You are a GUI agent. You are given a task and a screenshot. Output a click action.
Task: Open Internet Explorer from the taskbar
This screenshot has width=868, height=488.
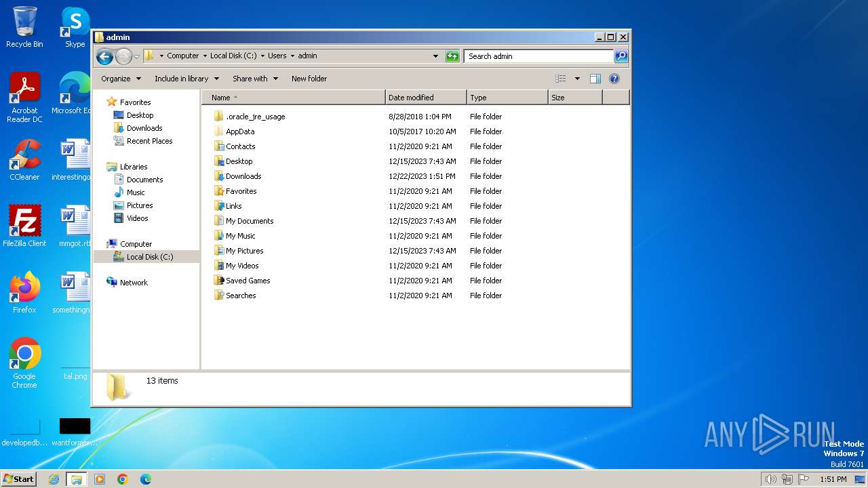pyautogui.click(x=54, y=479)
